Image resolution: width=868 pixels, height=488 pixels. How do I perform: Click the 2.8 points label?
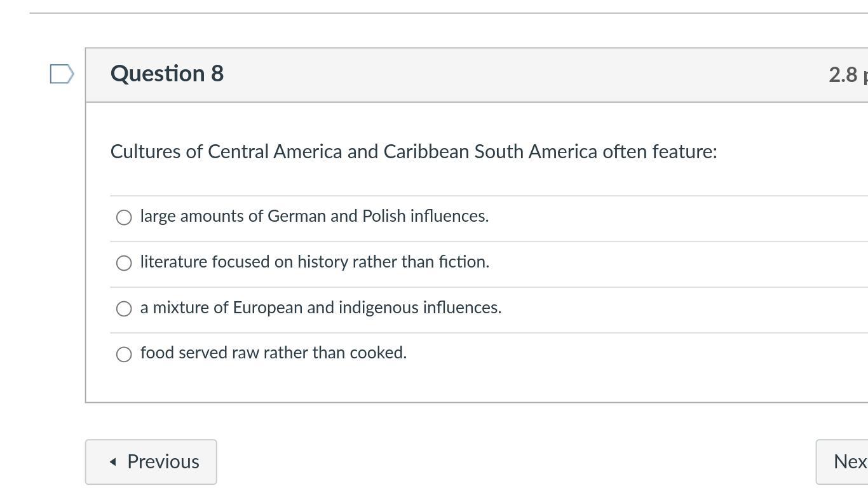847,75
